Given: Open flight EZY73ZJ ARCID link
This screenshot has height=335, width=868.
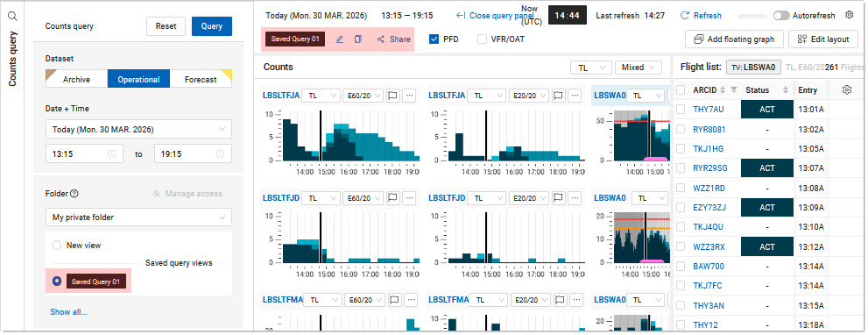Looking at the screenshot, I should pyautogui.click(x=709, y=208).
